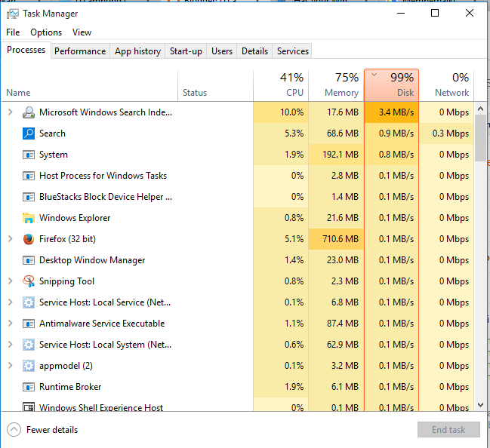Sort by the Status column header
490x448 pixels.
215,86
